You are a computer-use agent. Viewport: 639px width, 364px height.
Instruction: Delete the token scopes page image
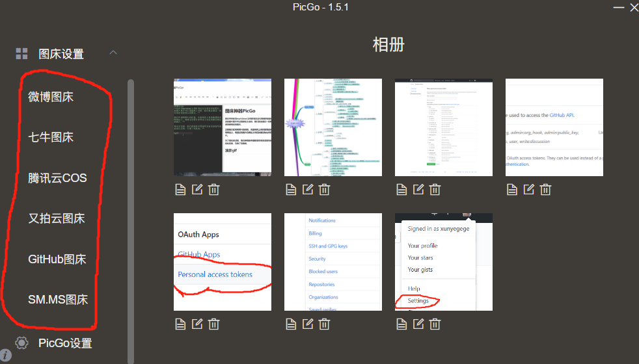[x=435, y=189]
